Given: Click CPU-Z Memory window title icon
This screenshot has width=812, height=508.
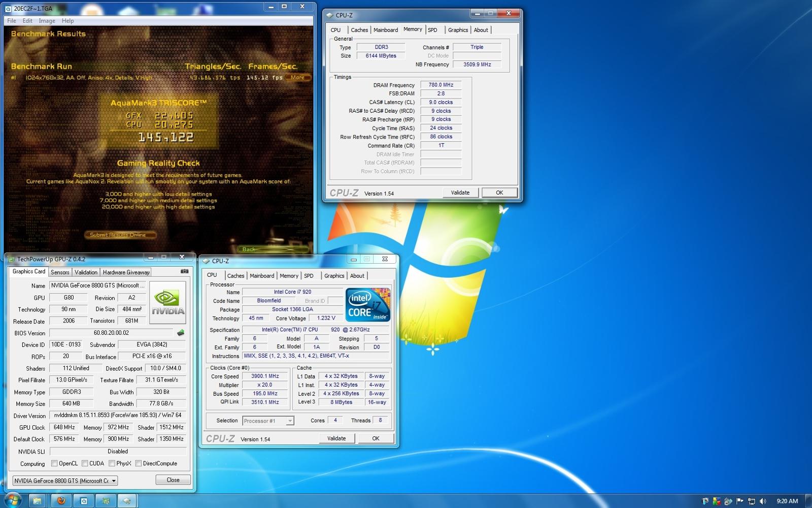Looking at the screenshot, I should point(330,15).
